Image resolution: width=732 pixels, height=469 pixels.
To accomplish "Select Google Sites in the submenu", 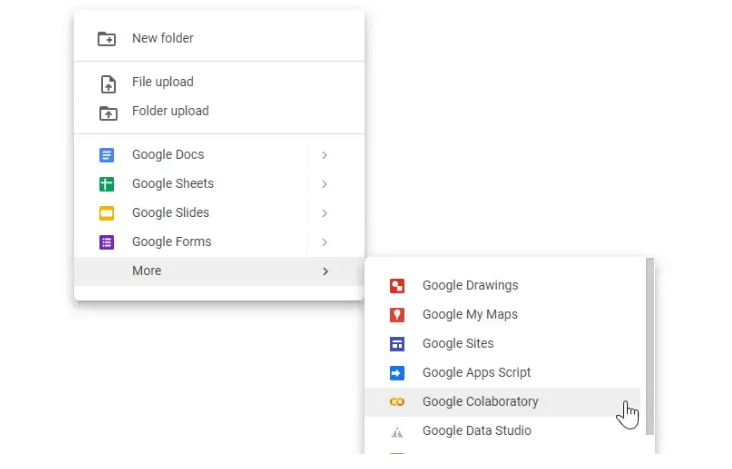I will tap(502, 343).
